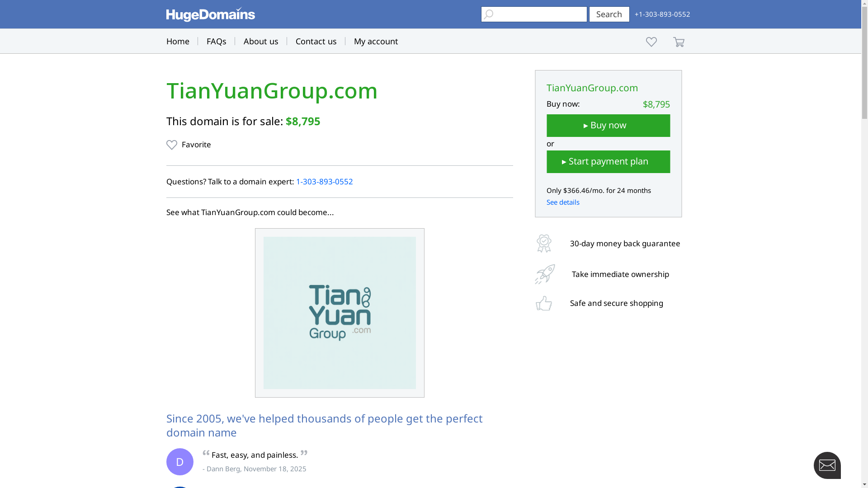Click Start payment plan button
Image resolution: width=868 pixels, height=488 pixels.
click(608, 162)
